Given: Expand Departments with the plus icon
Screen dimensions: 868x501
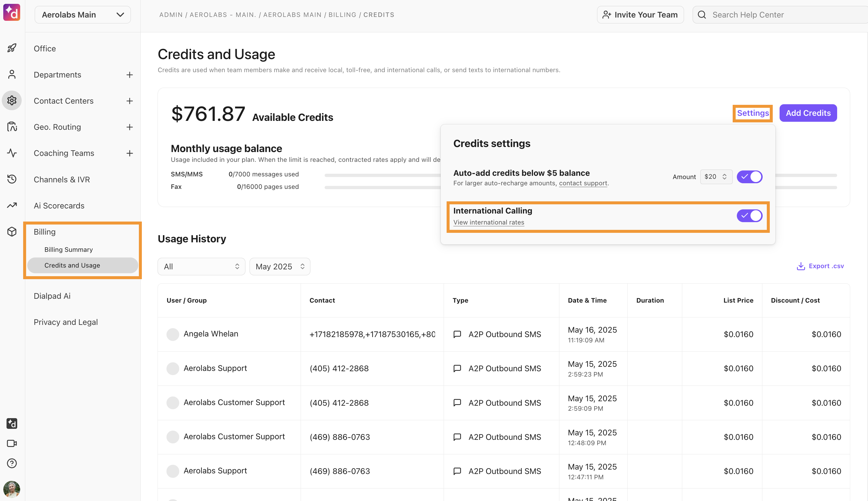Looking at the screenshot, I should point(130,75).
